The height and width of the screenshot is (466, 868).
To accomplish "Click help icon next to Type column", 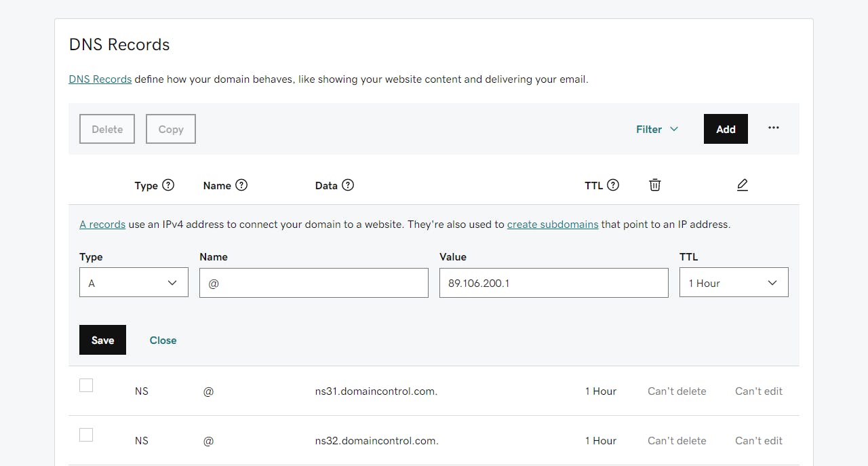I will [x=168, y=185].
